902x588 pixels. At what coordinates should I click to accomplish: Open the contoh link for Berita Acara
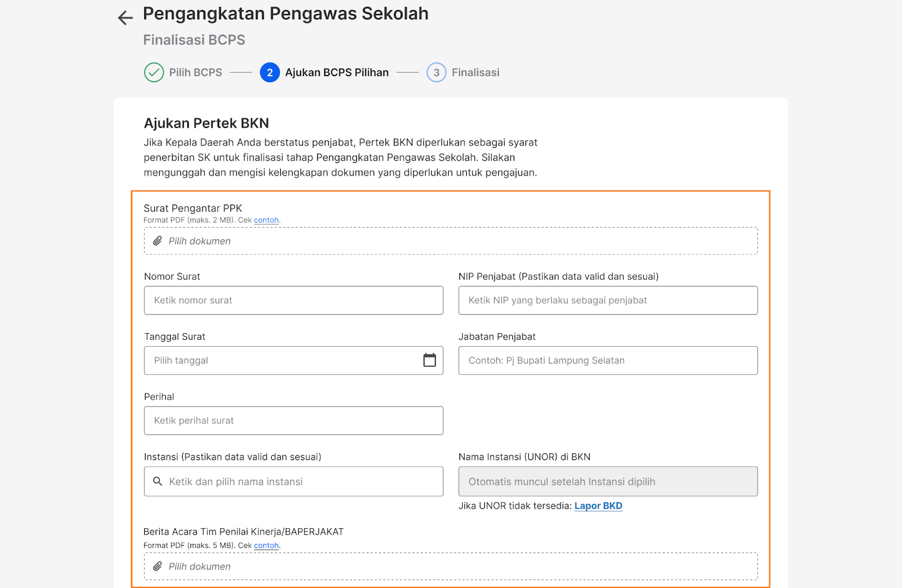click(266, 545)
